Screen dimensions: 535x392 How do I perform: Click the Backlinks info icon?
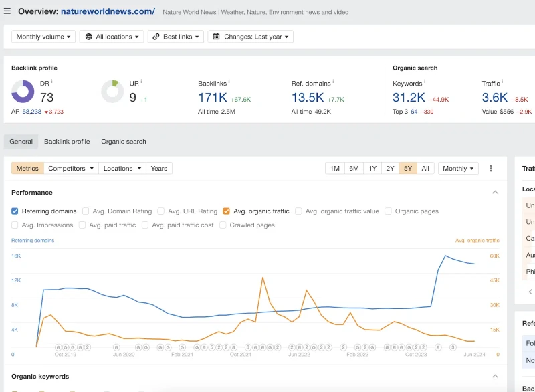click(x=229, y=81)
